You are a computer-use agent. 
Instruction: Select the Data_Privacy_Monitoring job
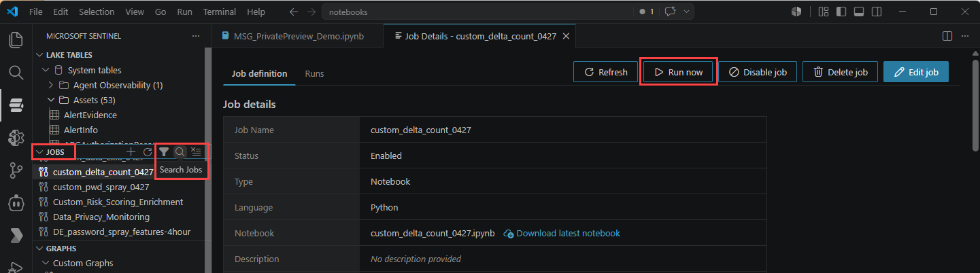coord(119,217)
